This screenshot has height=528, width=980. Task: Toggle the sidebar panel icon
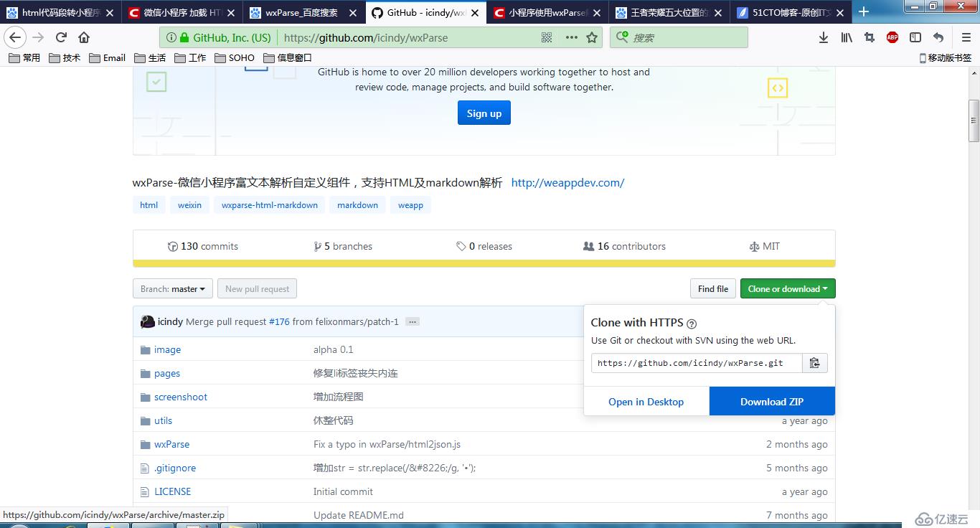pyautogui.click(x=915, y=37)
